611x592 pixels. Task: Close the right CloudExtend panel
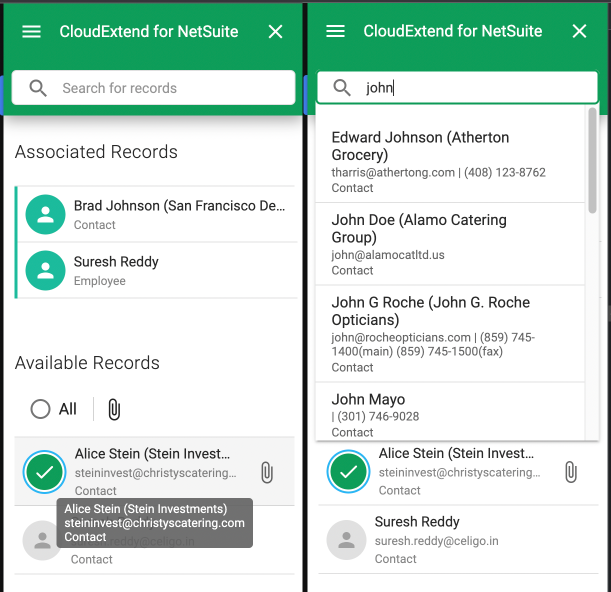[x=579, y=31]
